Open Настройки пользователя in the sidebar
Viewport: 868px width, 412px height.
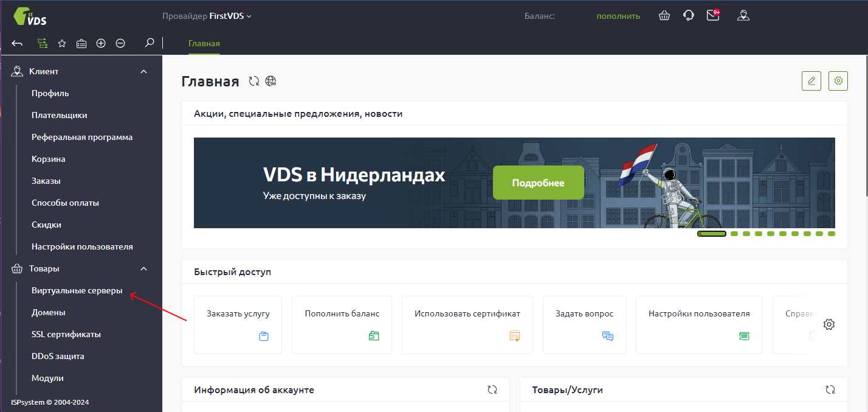tap(82, 246)
